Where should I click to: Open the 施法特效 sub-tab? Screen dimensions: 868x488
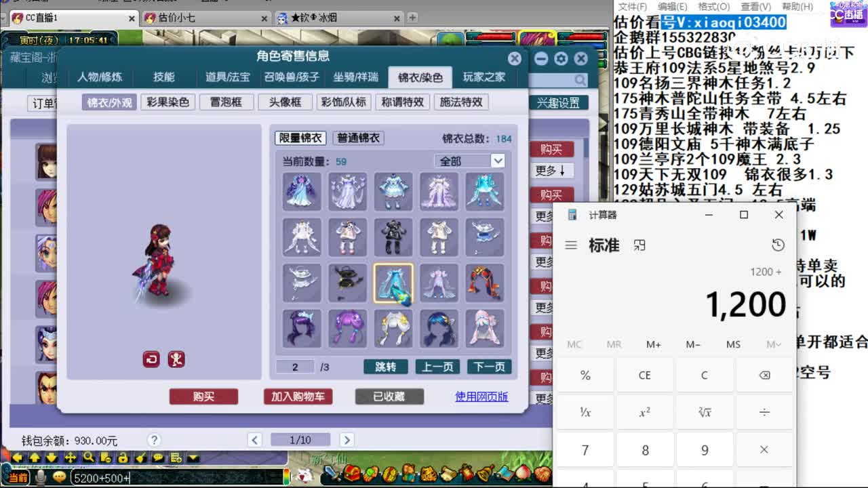(461, 102)
